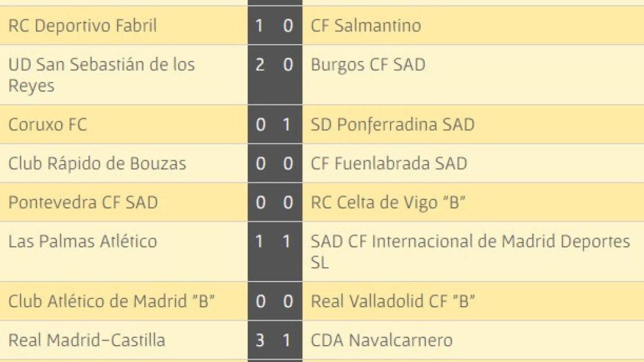
Task: Open SD Ponferradina SAD team entry
Action: tap(392, 124)
